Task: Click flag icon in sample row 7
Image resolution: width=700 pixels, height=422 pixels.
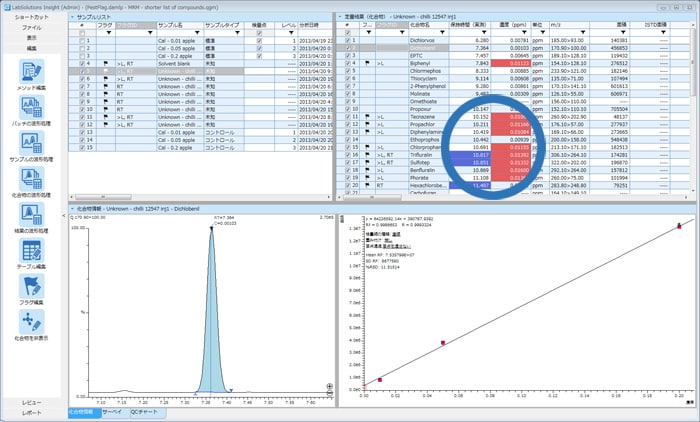Action: click(x=106, y=87)
